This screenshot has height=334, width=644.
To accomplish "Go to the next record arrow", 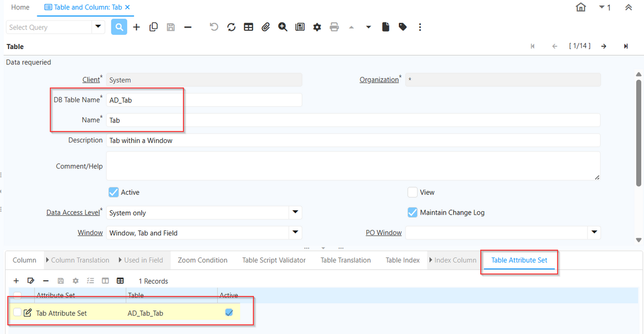I will (604, 46).
